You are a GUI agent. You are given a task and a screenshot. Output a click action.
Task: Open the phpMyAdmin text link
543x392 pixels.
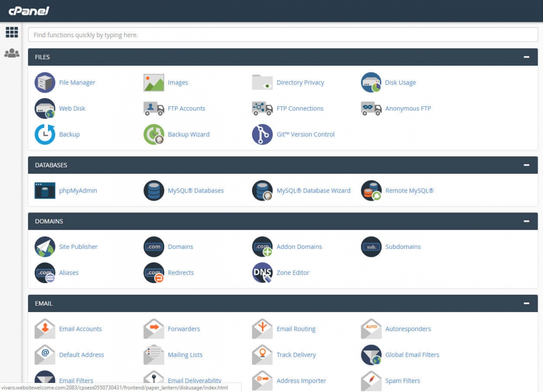click(78, 191)
